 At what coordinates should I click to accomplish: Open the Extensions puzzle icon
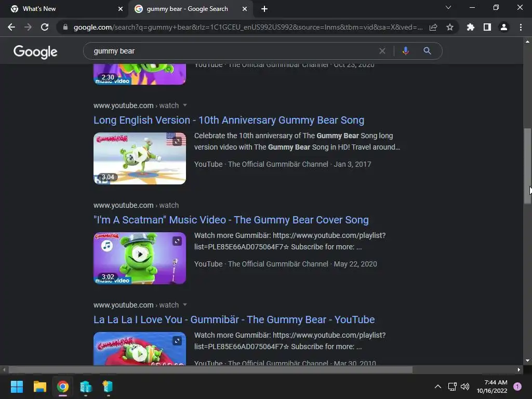click(471, 27)
